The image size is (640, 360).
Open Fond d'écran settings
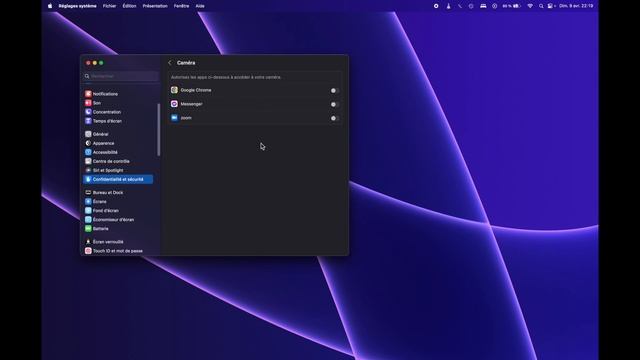click(118, 211)
